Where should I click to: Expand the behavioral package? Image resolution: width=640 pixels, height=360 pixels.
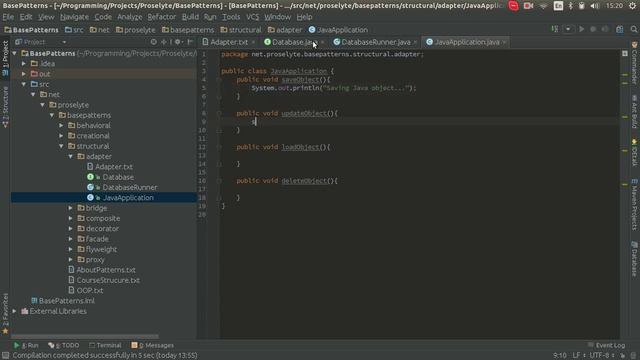(x=62, y=125)
